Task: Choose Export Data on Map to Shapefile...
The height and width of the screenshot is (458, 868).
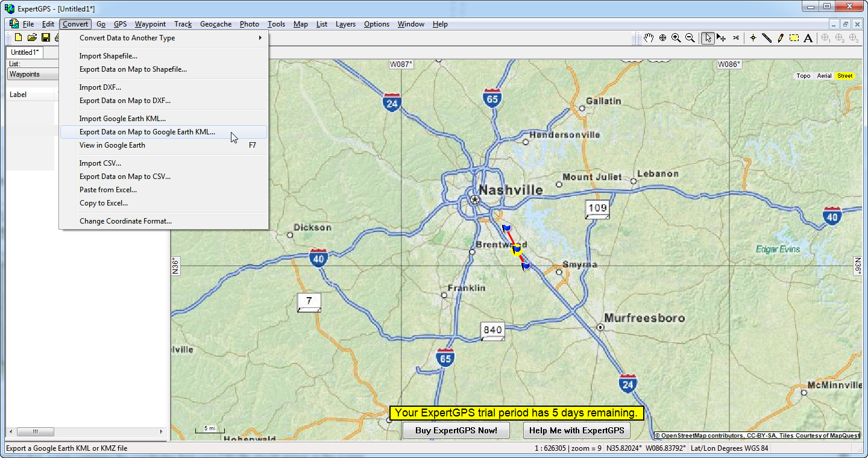Action: click(163, 69)
